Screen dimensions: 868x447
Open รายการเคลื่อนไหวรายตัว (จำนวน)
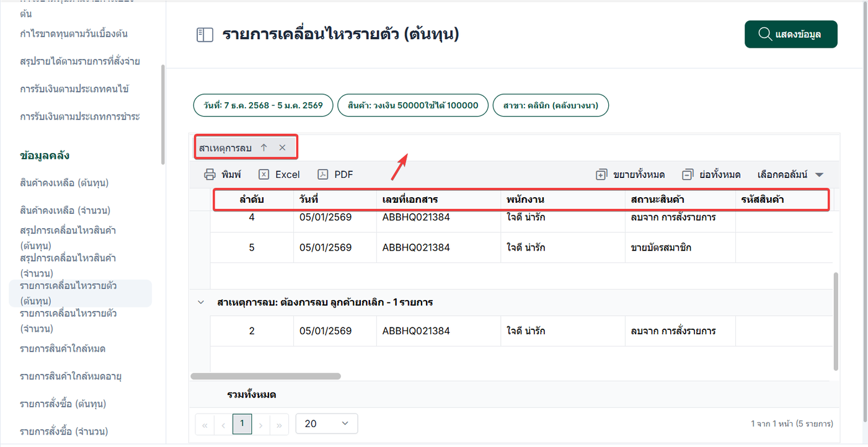(68, 321)
